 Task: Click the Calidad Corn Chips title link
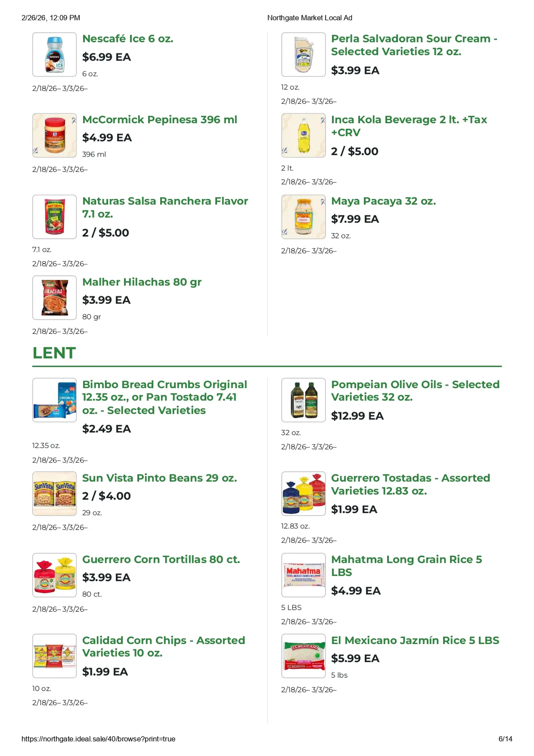(x=164, y=646)
